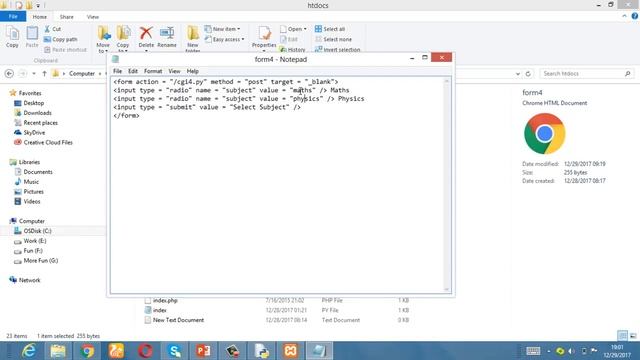The height and width of the screenshot is (360, 640).
Task: Click History in the ribbon
Action: [x=293, y=49]
